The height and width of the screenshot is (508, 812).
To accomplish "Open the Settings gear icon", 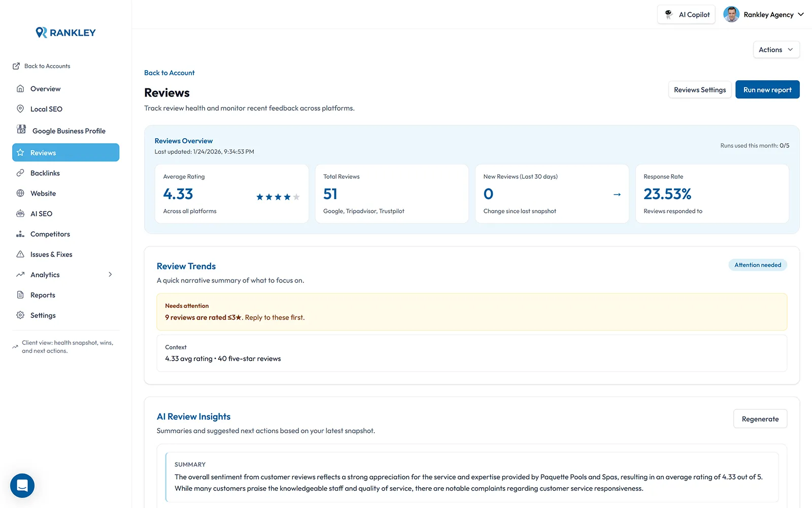I will (x=20, y=315).
